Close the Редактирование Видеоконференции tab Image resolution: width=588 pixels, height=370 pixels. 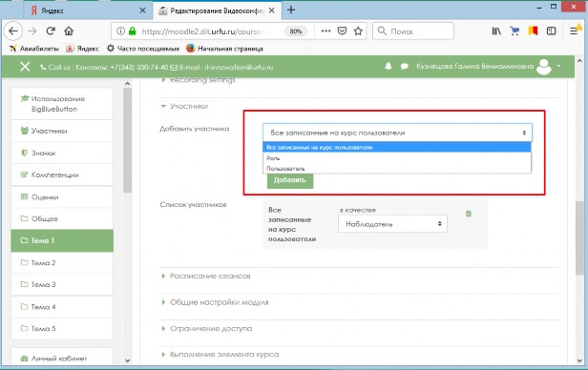point(272,10)
